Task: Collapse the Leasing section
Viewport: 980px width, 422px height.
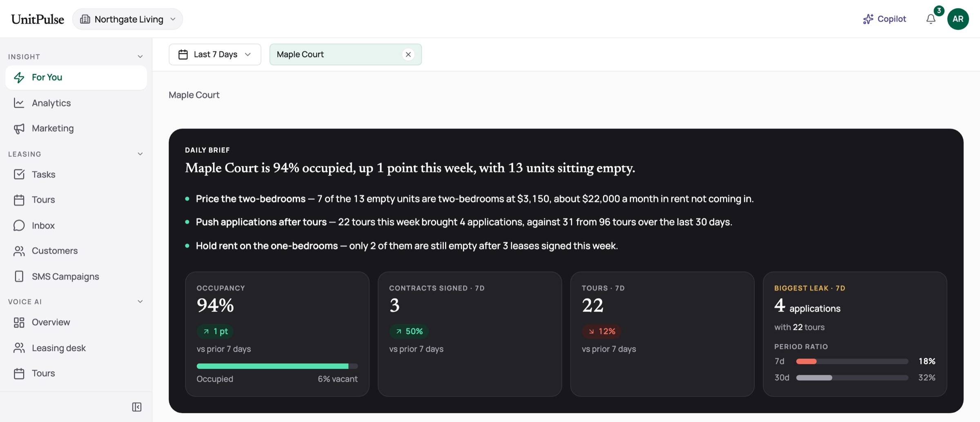Action: pyautogui.click(x=140, y=154)
